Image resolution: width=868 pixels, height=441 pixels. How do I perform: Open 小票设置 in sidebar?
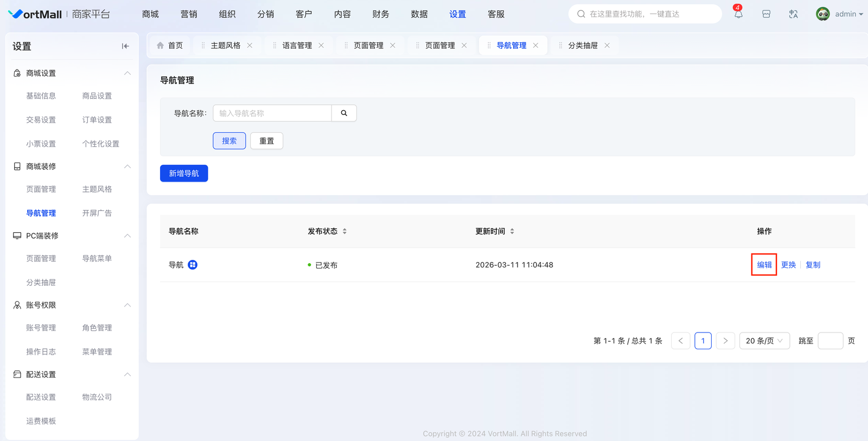click(41, 144)
